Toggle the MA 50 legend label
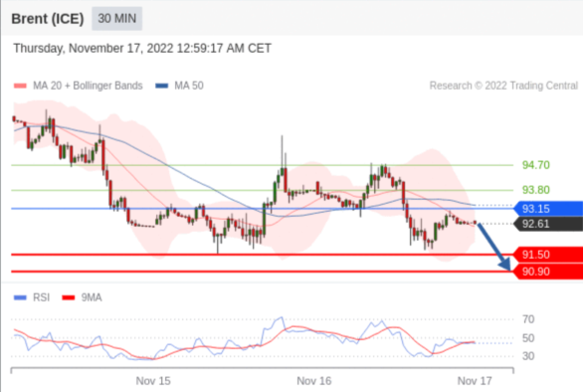The height and width of the screenshot is (392, 583). [x=189, y=86]
